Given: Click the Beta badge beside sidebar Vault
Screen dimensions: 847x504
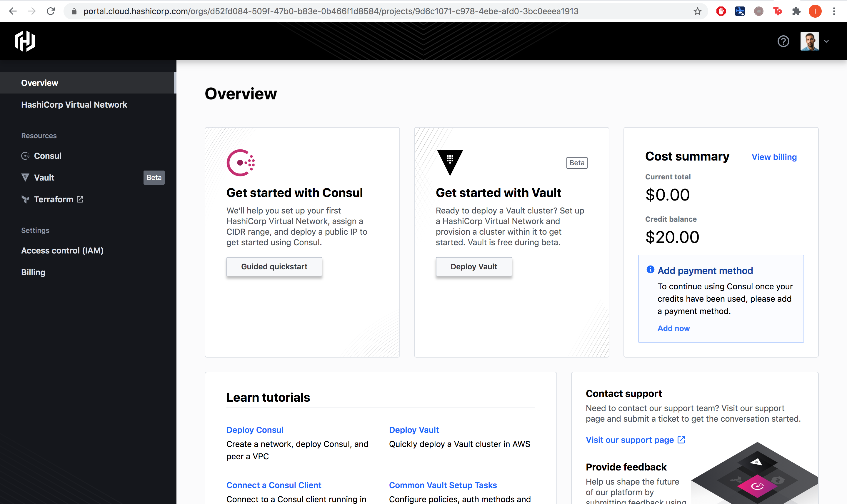Looking at the screenshot, I should pyautogui.click(x=154, y=178).
